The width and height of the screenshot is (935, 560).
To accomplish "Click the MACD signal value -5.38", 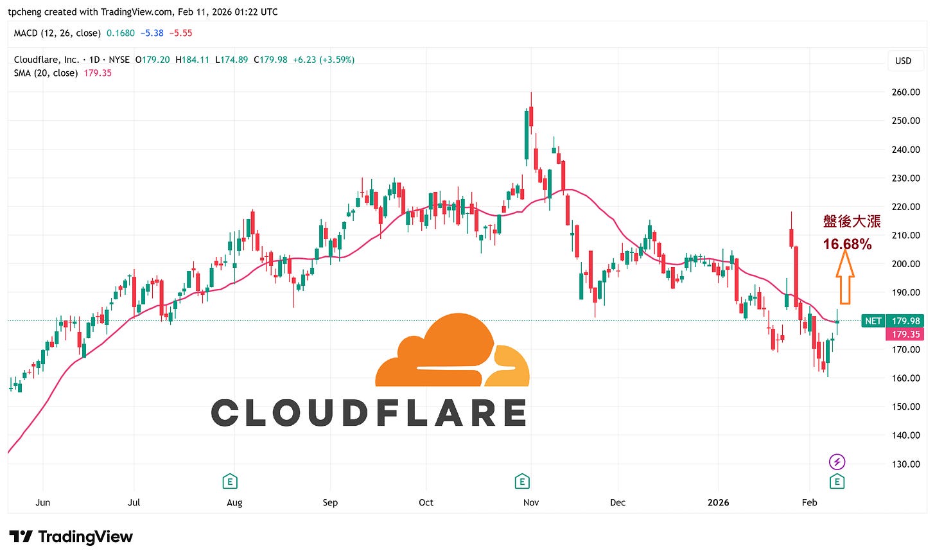I will click(152, 33).
